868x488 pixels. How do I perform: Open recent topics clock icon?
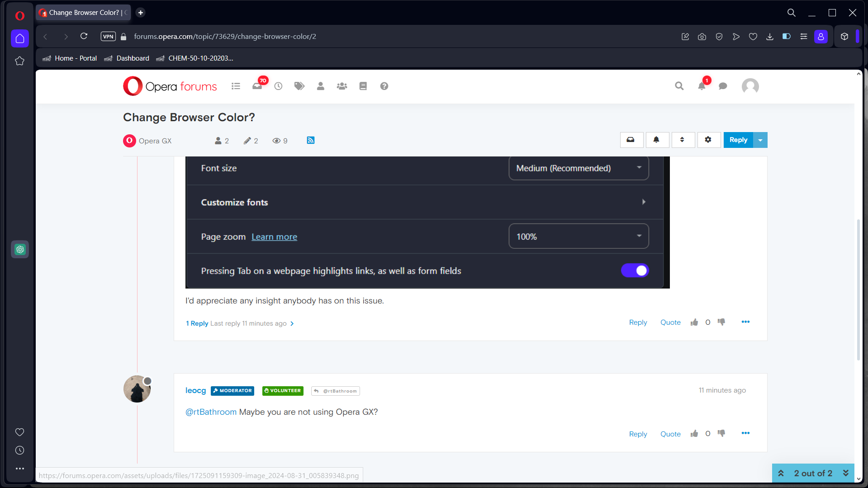point(278,86)
